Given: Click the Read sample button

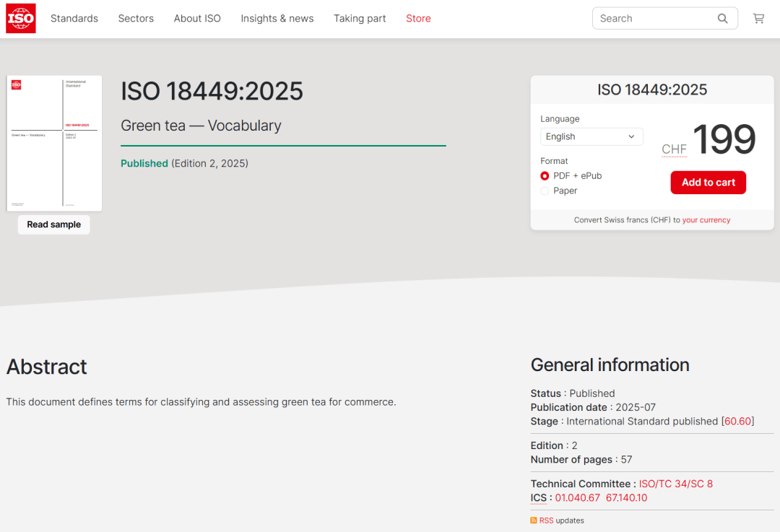Looking at the screenshot, I should click(54, 224).
